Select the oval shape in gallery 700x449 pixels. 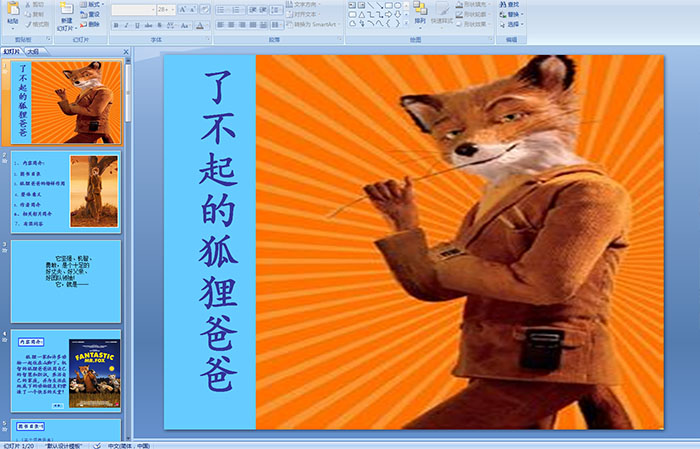point(397,5)
